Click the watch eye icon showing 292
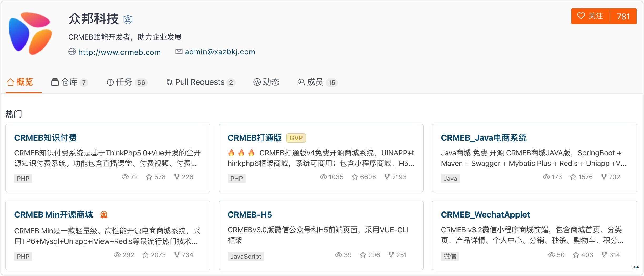Image resolution: width=644 pixels, height=276 pixels. click(117, 255)
